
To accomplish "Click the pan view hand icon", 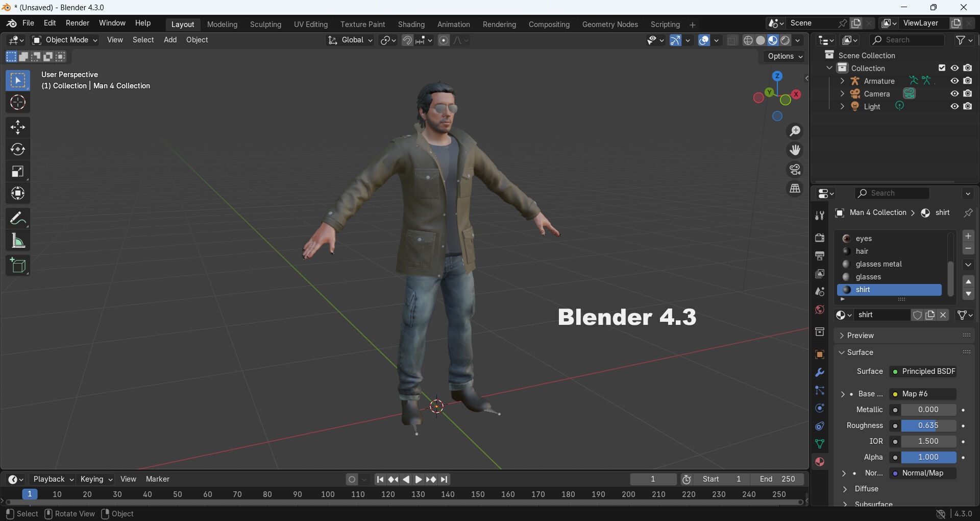I will click(x=795, y=150).
